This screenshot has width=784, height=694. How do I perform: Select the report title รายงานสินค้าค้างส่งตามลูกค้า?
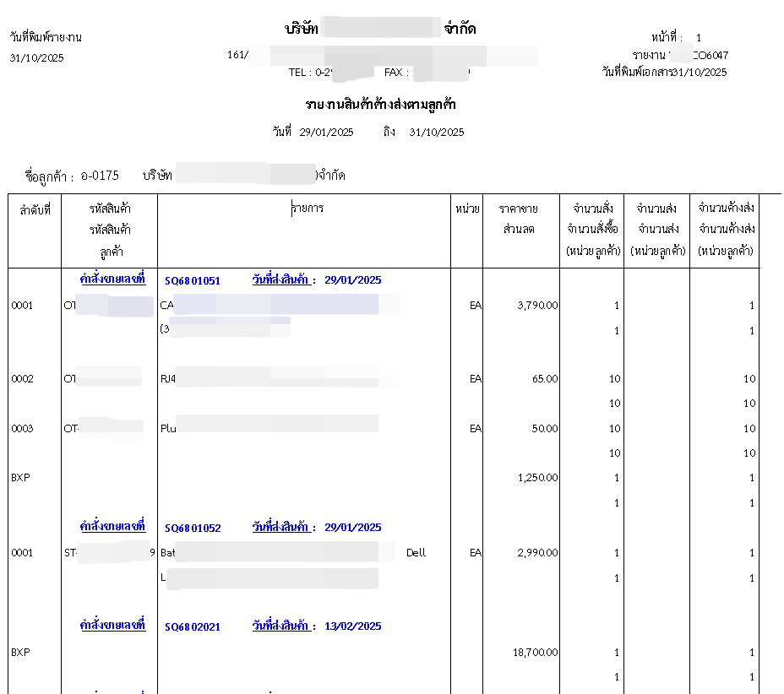coord(380,105)
